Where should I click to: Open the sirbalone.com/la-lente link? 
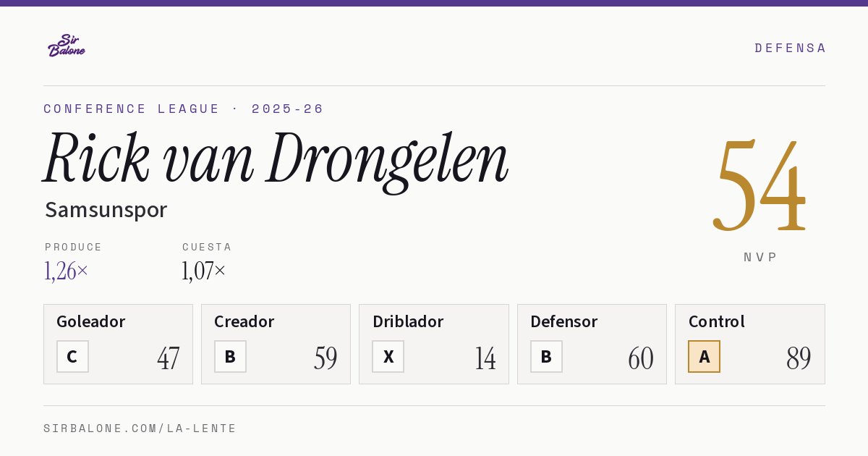140,428
